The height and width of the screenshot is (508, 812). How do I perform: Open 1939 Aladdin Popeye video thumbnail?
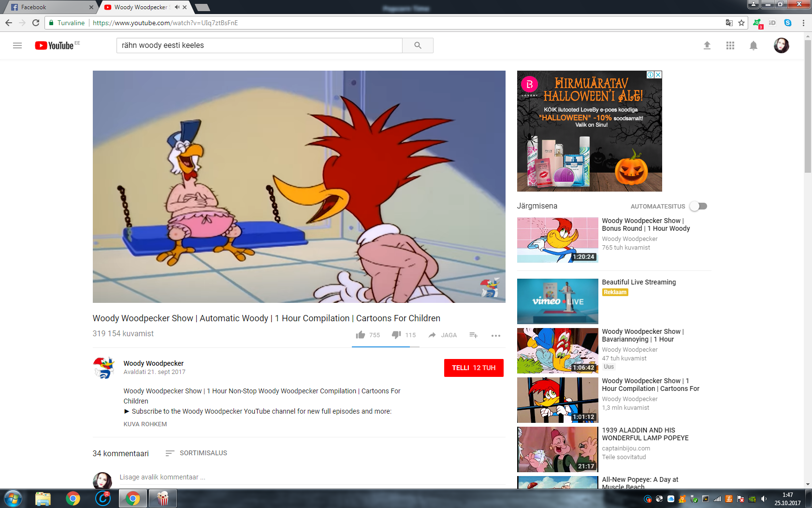pyautogui.click(x=558, y=449)
